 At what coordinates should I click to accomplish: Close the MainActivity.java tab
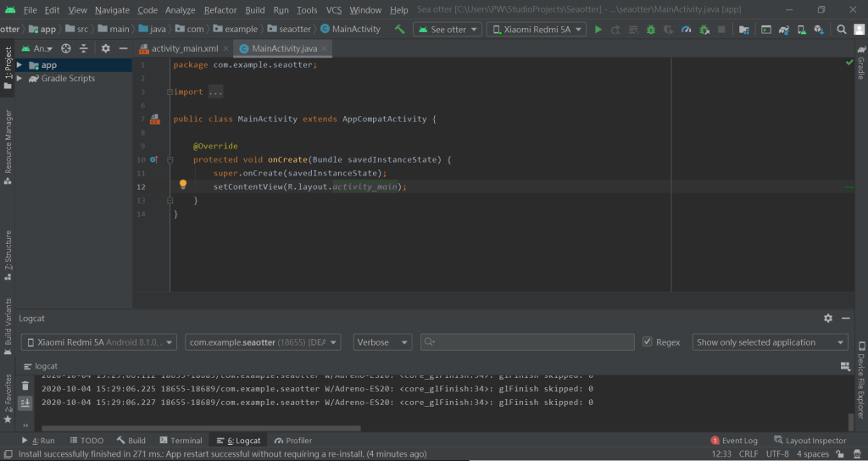click(x=324, y=48)
